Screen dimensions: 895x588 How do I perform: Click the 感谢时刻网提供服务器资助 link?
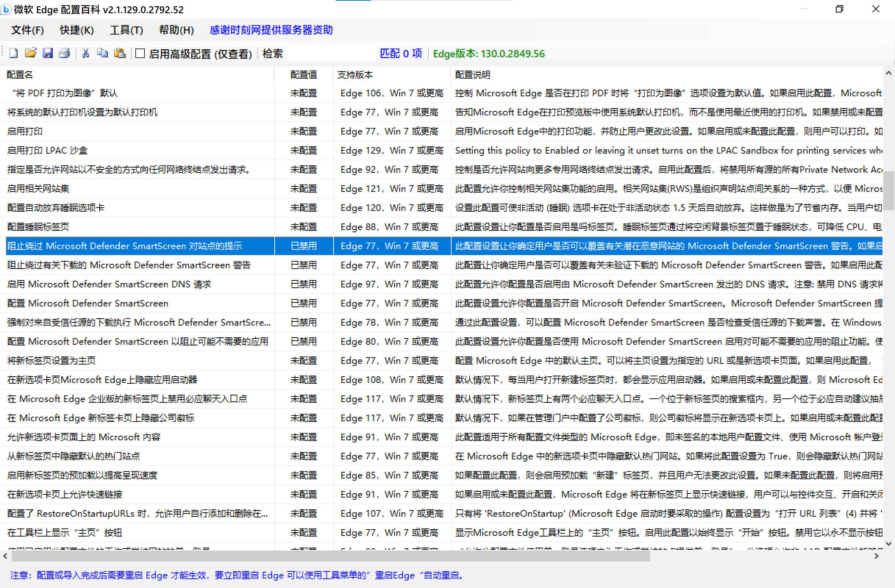click(x=271, y=30)
